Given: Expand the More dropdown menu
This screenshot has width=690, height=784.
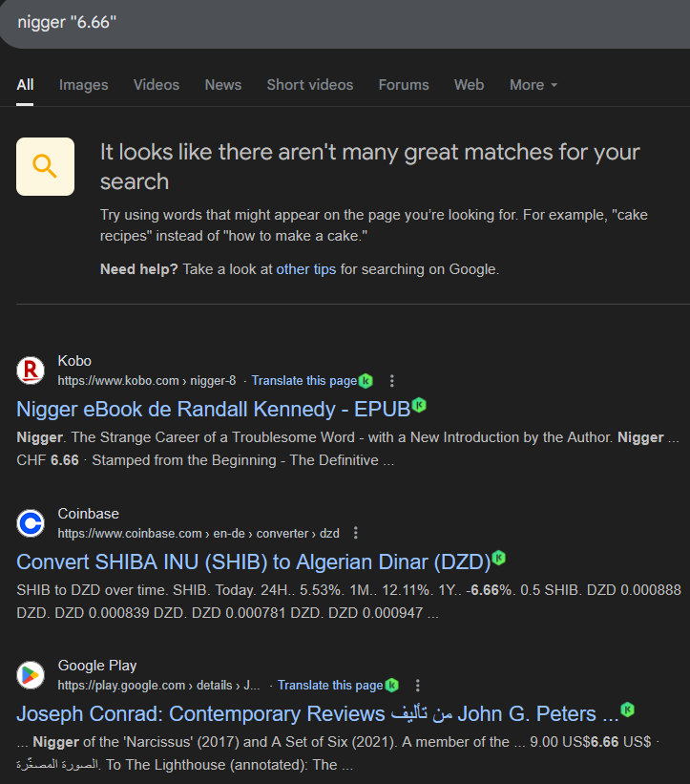Looking at the screenshot, I should point(533,85).
